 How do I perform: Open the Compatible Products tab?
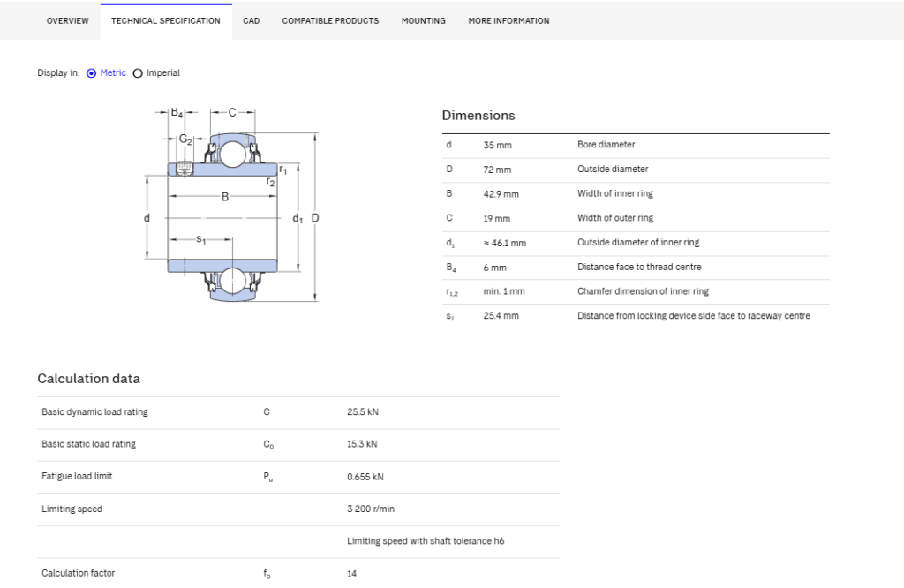330,21
